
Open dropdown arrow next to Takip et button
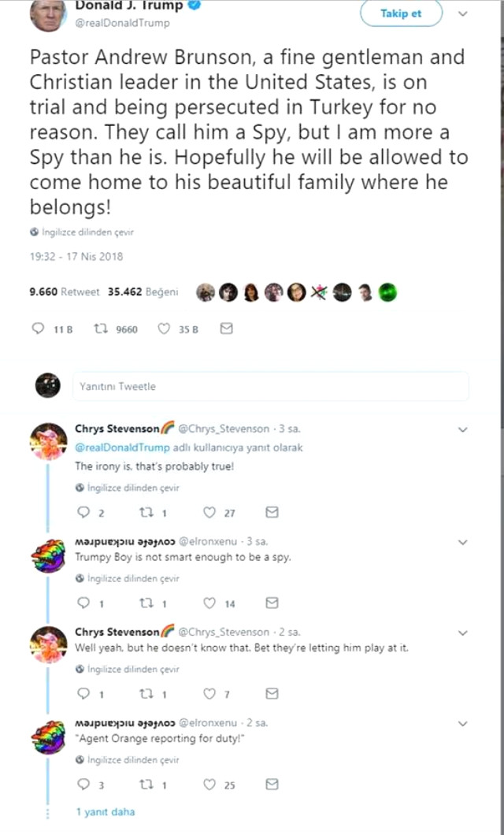(x=463, y=13)
